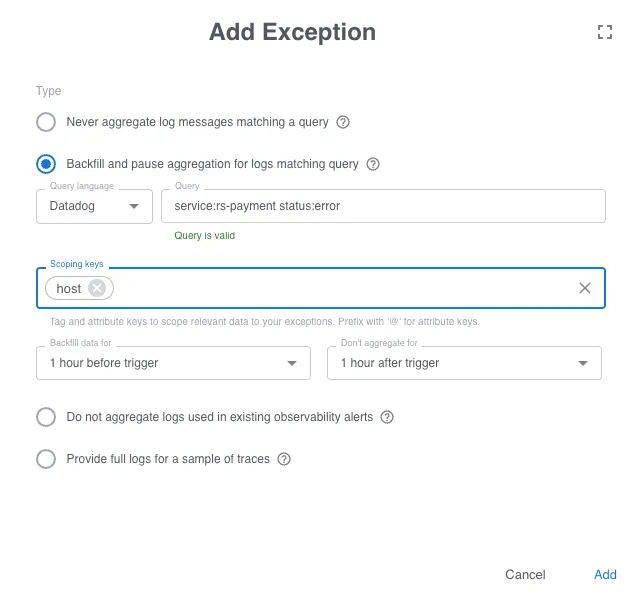Click the Cancel button
This screenshot has height=594, width=644.
(525, 574)
